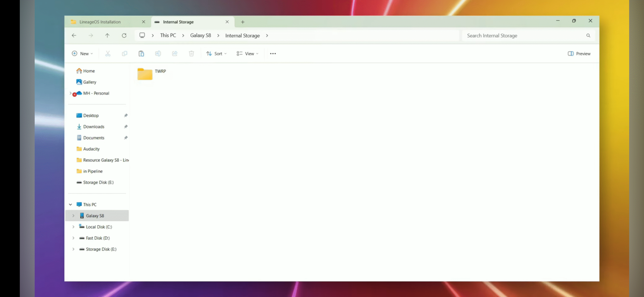The width and height of the screenshot is (644, 297).
Task: Click the Cut scissors icon
Action: point(108,54)
